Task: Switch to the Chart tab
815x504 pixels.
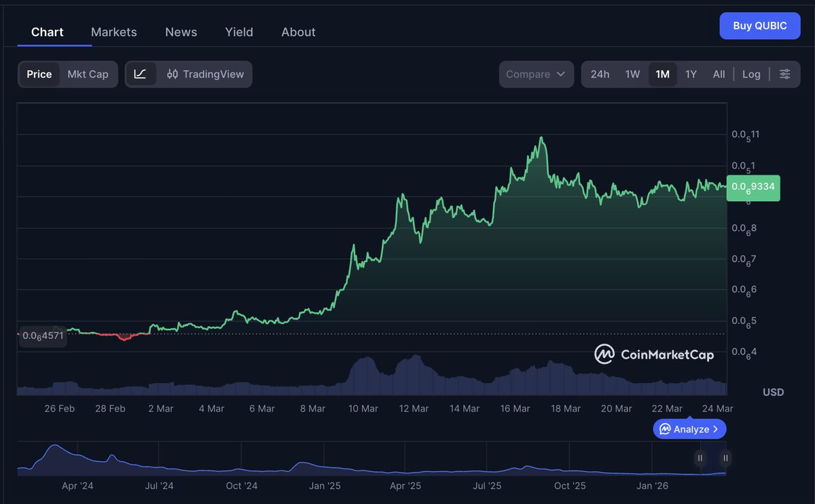Action: coord(47,32)
